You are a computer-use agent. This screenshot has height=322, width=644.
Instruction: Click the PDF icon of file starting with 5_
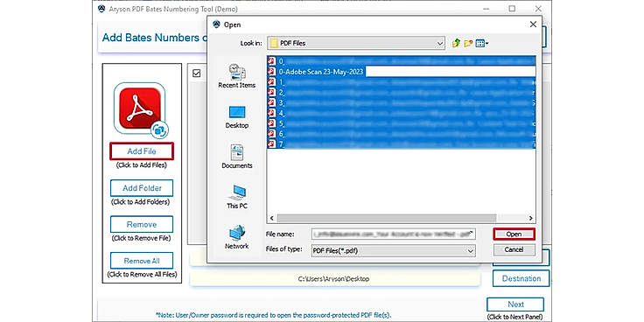271,123
